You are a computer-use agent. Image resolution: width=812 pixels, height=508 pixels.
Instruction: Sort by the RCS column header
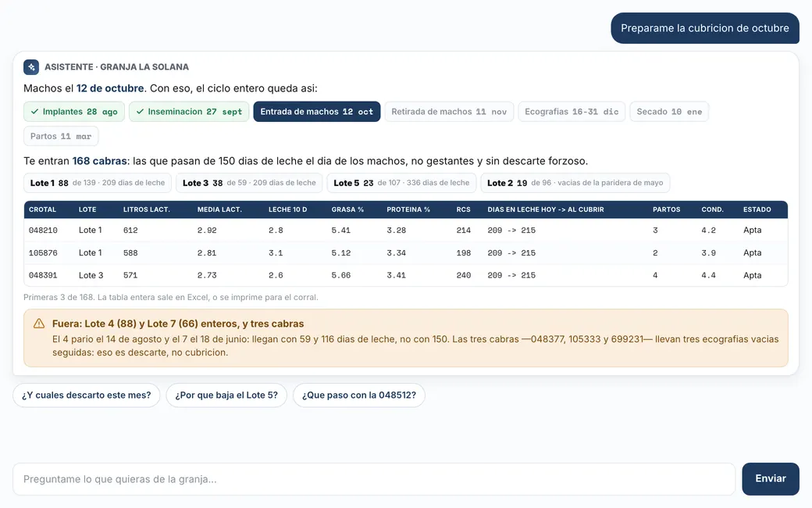[464, 209]
